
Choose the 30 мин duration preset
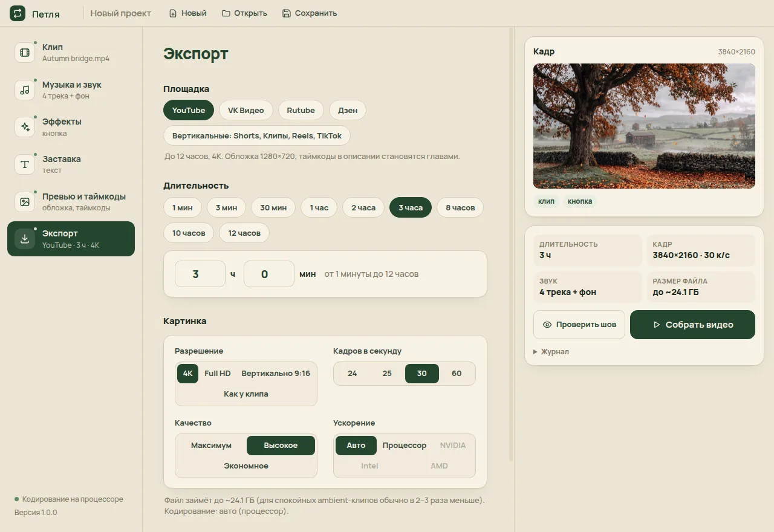(273, 207)
